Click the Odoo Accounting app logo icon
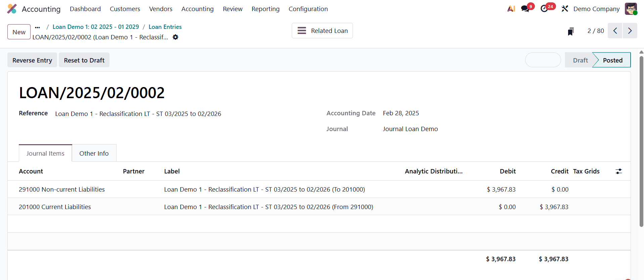This screenshot has width=644, height=280. tap(12, 9)
